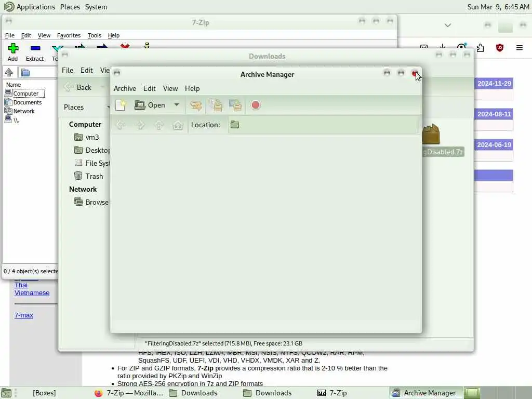Select vm3 home folder in Places sidebar
The image size is (532, 399).
click(x=87, y=137)
